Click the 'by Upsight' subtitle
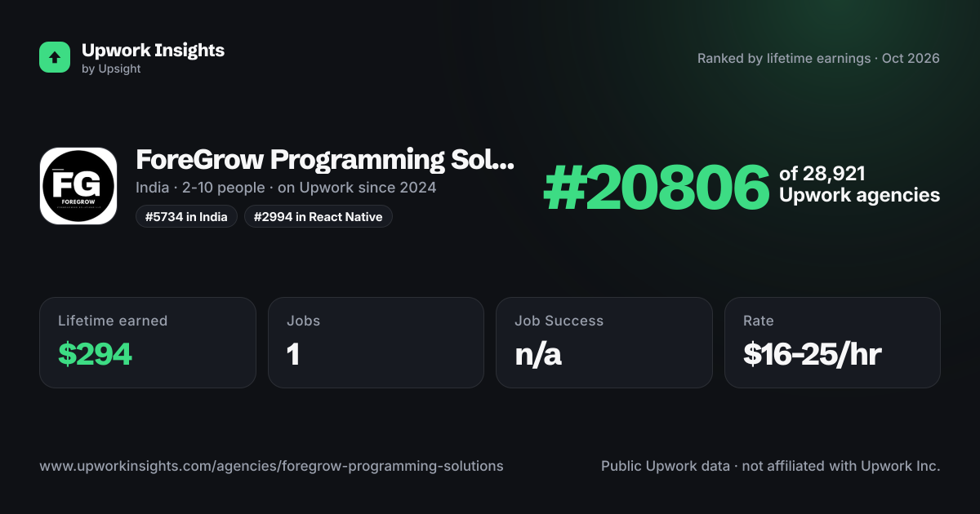The width and height of the screenshot is (980, 514). coord(111,69)
